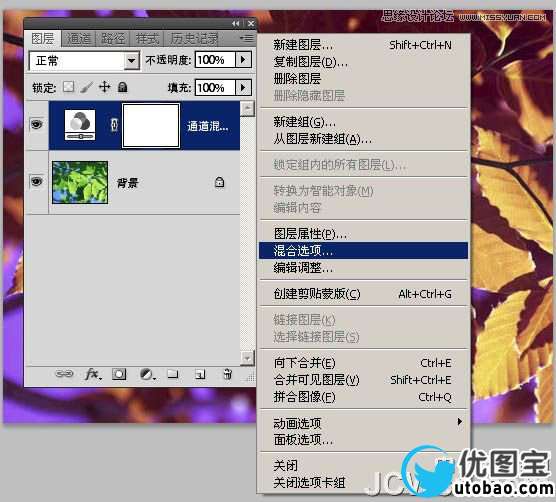The height and width of the screenshot is (502, 556).
Task: Switch to the 通道 tab
Action: pos(78,39)
